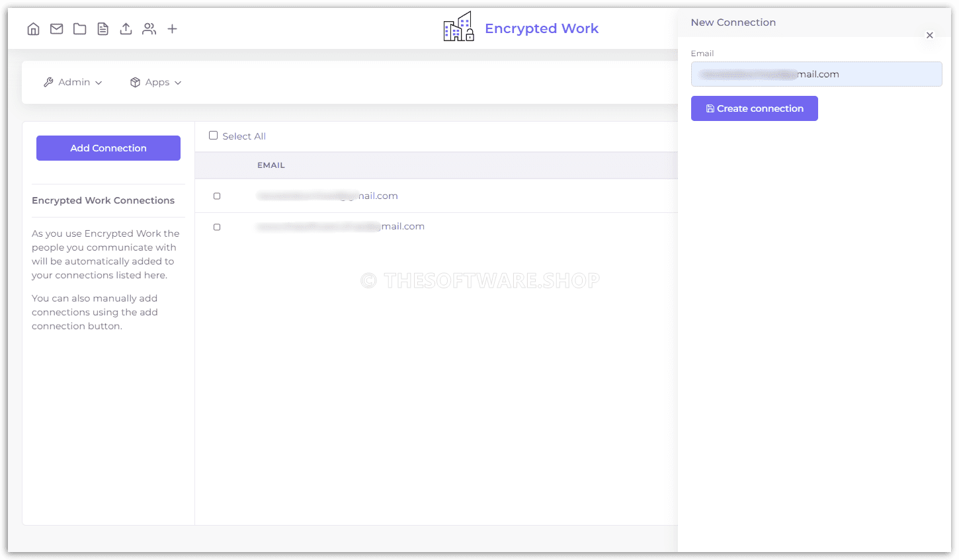Click the Select All label text
Image resolution: width=959 pixels, height=560 pixels.
244,136
